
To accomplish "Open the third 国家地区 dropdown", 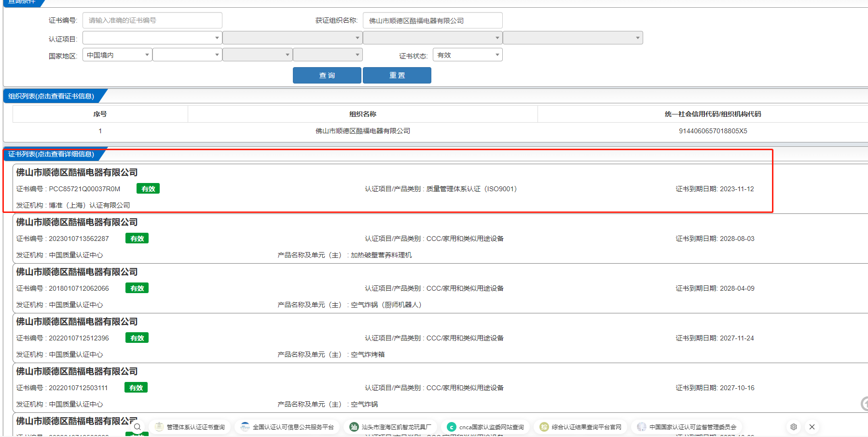I will [x=257, y=55].
